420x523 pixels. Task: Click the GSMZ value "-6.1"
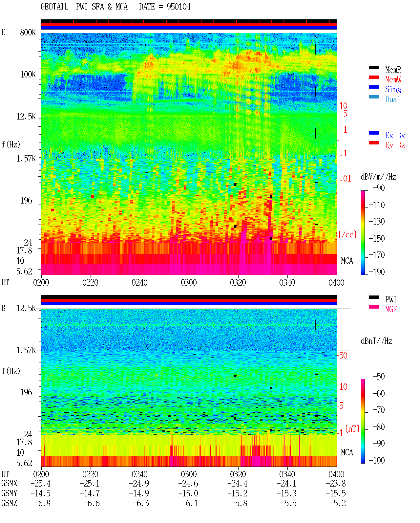point(190,503)
